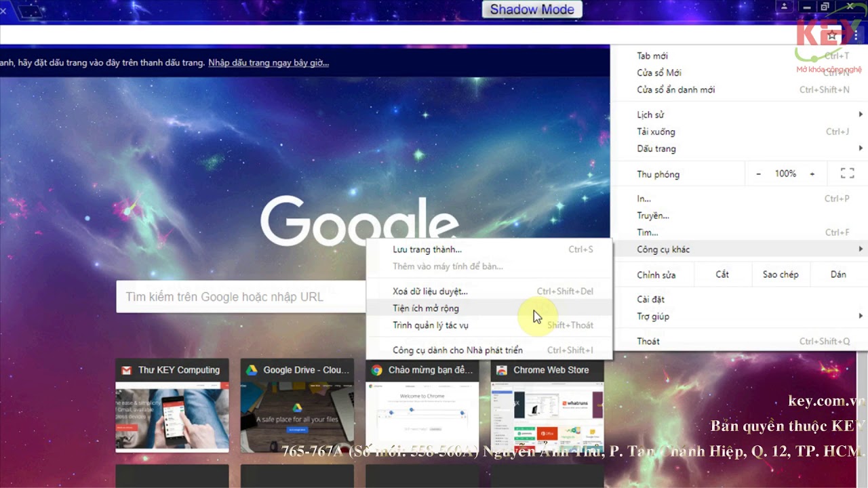Open Cài đặt from the menu
Image resolution: width=868 pixels, height=488 pixels.
(x=739, y=299)
